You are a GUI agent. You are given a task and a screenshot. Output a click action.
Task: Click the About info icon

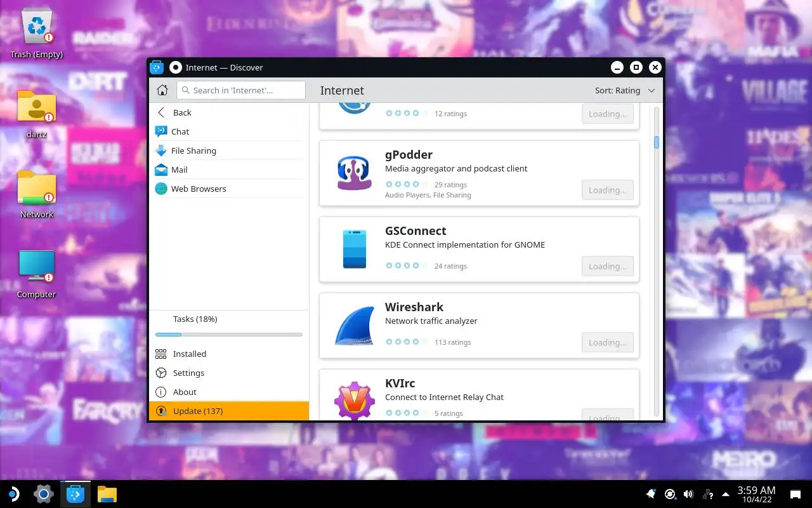click(x=161, y=392)
